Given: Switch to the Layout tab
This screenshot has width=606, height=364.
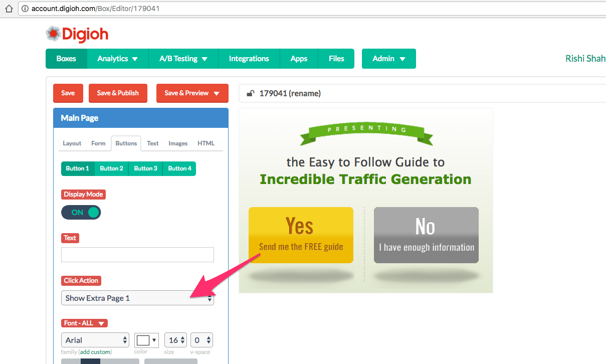Looking at the screenshot, I should [x=72, y=143].
